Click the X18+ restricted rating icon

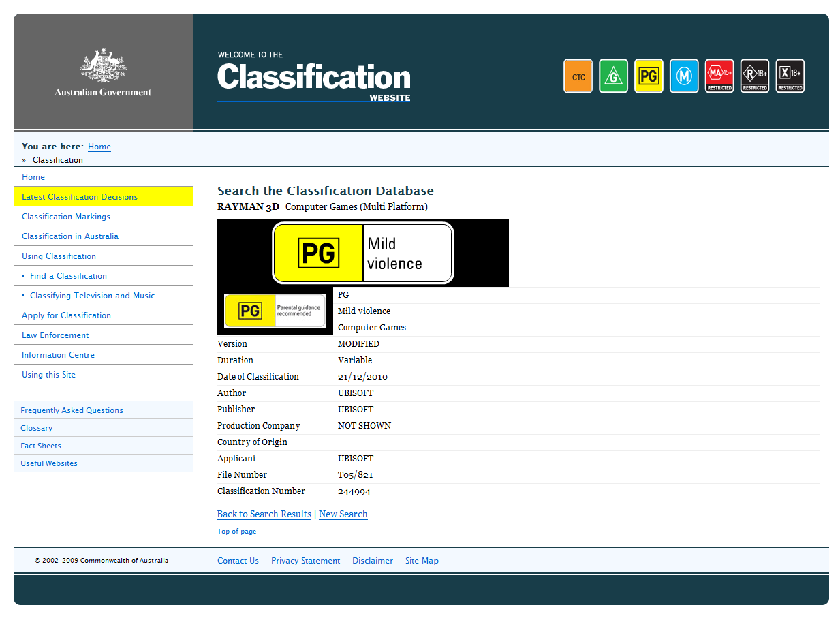tap(790, 76)
